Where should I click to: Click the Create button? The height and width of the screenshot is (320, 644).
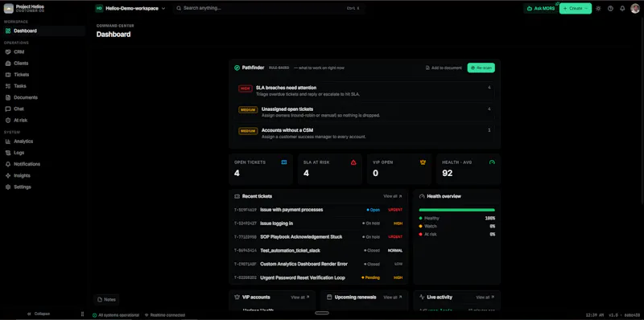point(576,8)
